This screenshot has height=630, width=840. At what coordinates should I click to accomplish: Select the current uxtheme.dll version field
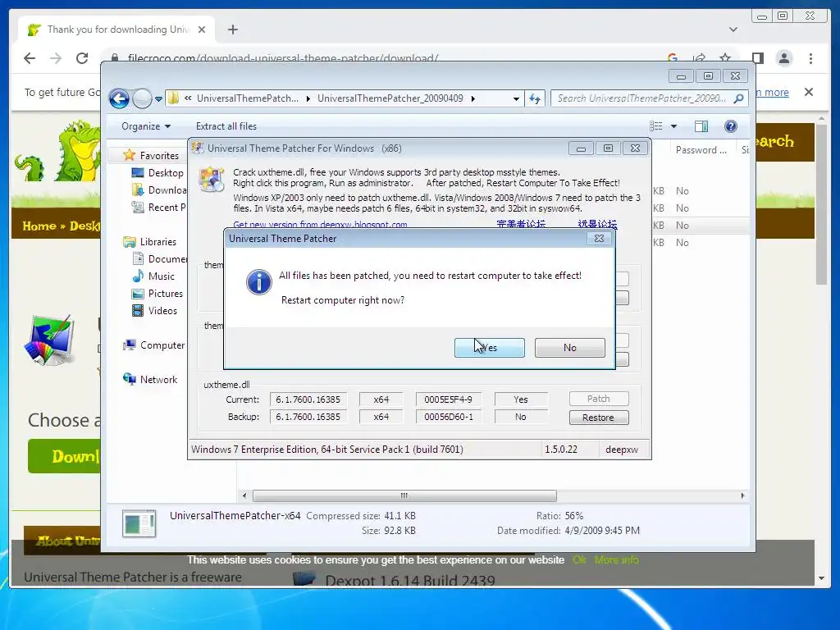tap(308, 399)
